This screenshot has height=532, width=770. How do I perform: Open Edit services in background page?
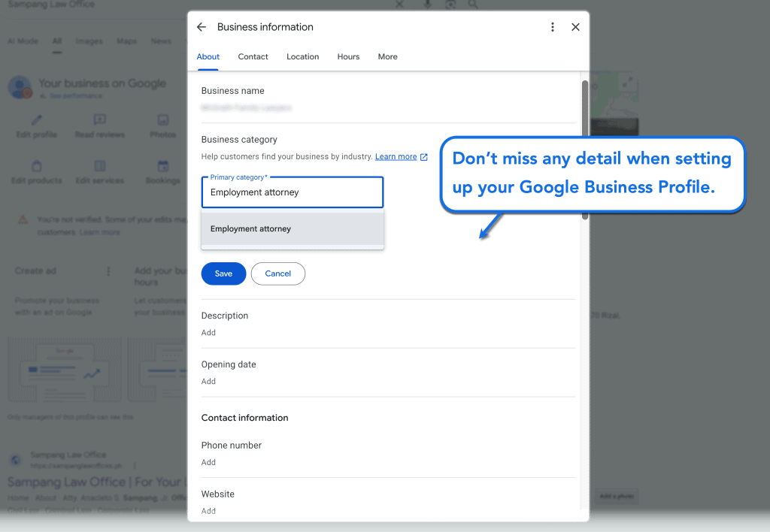click(100, 173)
